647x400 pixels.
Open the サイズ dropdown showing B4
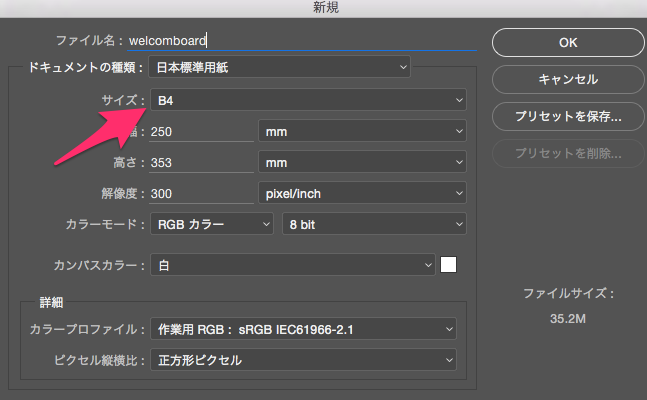[x=308, y=100]
